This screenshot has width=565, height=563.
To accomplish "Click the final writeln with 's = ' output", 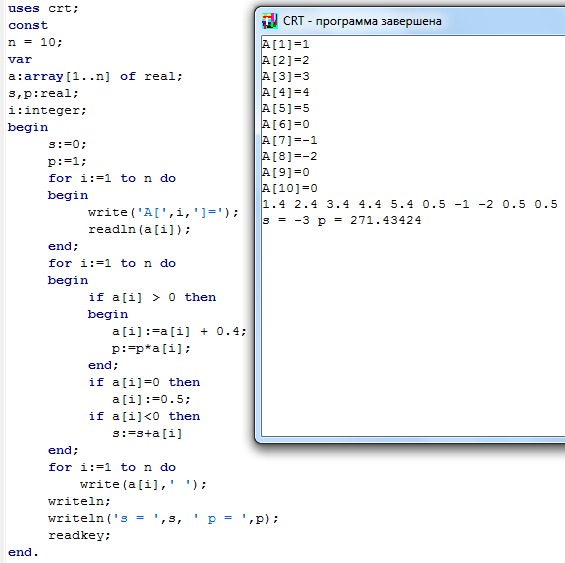I will point(163,518).
